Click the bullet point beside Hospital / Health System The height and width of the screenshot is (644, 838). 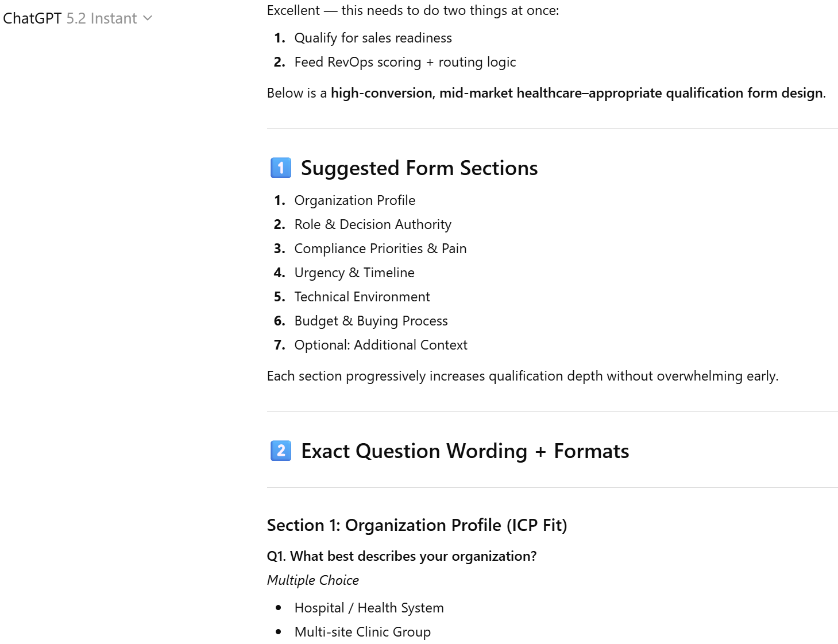[279, 607]
